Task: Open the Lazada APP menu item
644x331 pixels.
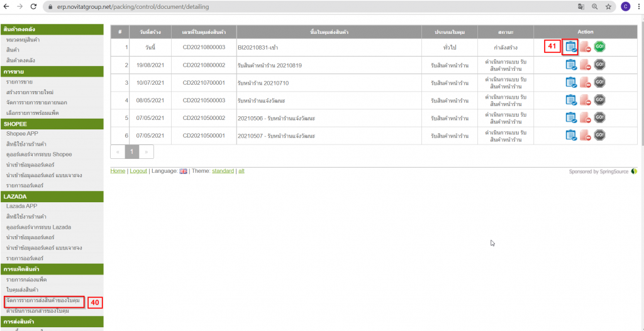Action: click(x=22, y=206)
